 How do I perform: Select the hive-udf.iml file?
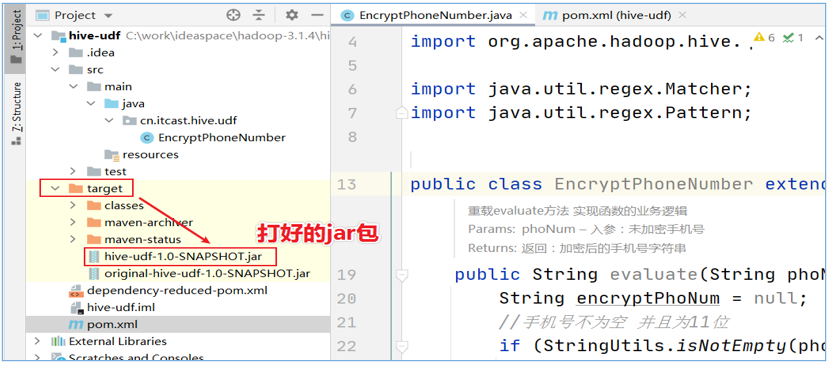point(121,308)
